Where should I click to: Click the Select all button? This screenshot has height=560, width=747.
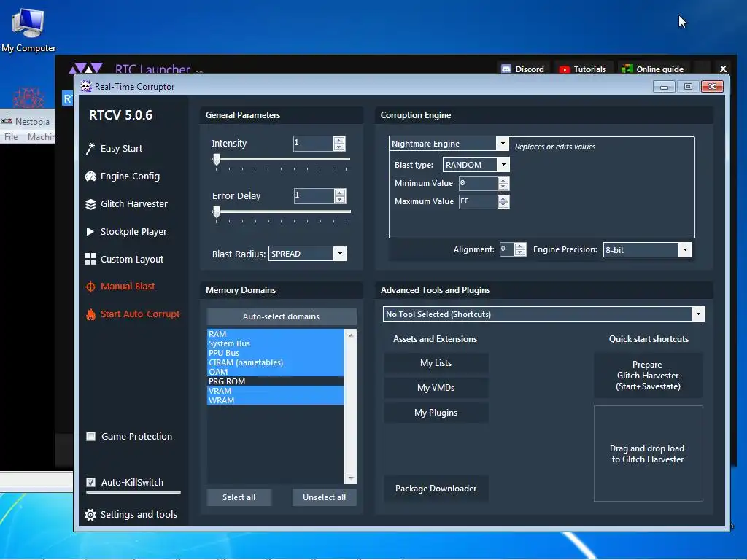[x=239, y=497]
